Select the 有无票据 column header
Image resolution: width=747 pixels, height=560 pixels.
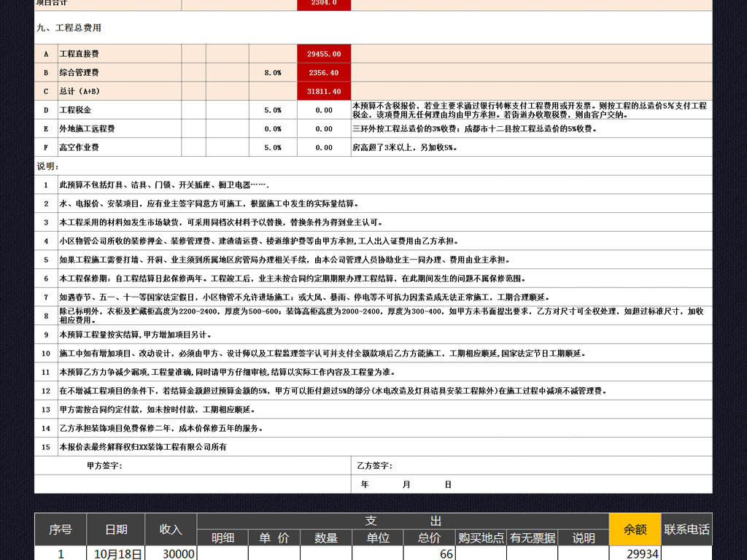point(533,538)
